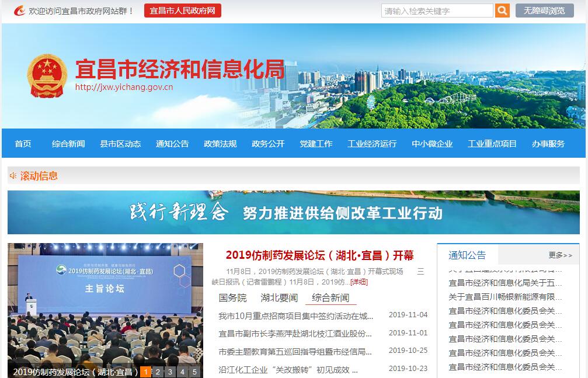Open 政策法规 navigation item

(x=220, y=144)
